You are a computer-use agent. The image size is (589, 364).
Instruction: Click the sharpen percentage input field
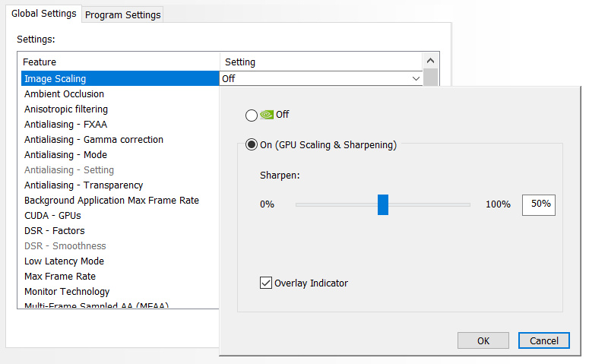[x=538, y=204]
